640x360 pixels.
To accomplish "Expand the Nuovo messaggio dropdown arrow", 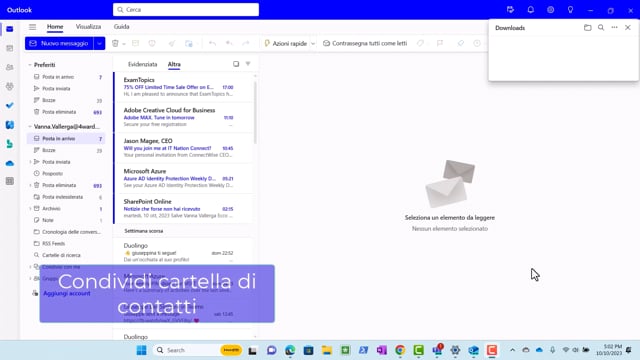I will click(99, 43).
